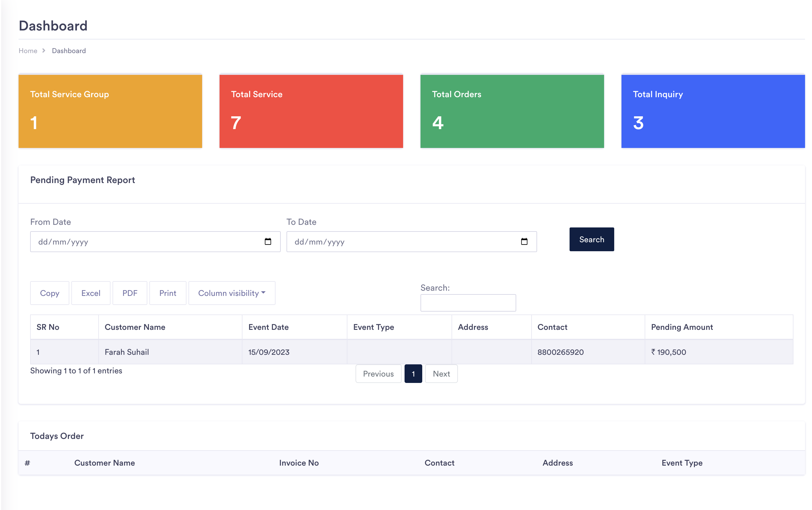This screenshot has width=812, height=510.
Task: Expand the Column visibility dropdown
Action: point(232,293)
